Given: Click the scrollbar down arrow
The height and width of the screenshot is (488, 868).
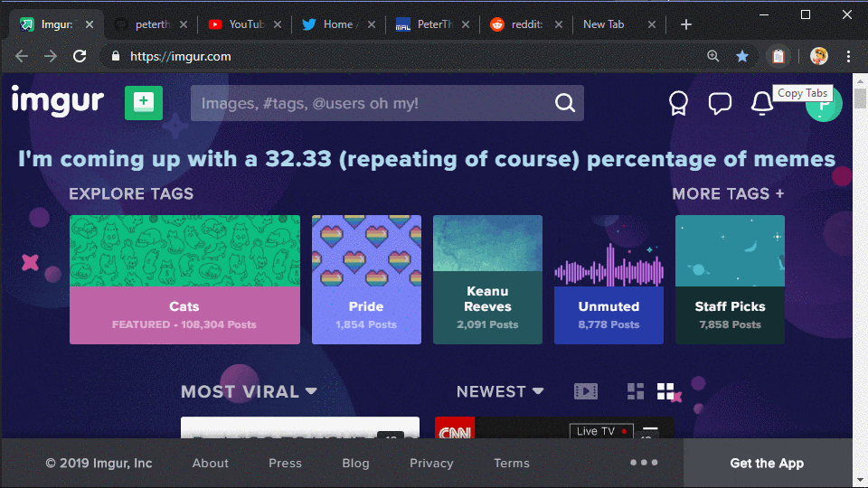Looking at the screenshot, I should point(860,480).
